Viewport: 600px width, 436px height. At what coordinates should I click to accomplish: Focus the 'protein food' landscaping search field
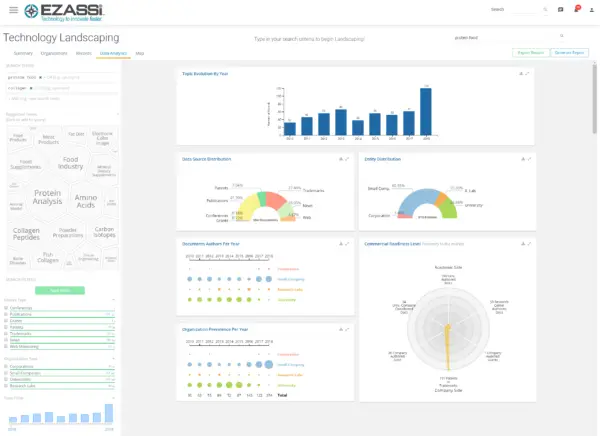(x=505, y=38)
